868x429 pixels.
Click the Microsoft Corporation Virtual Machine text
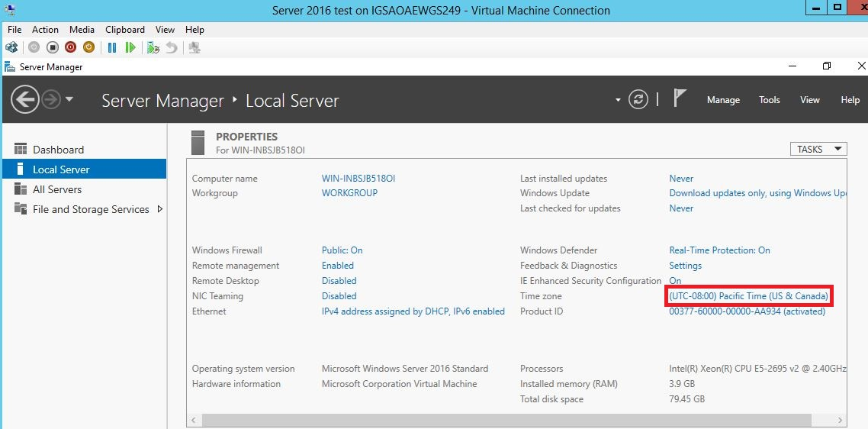coord(399,383)
